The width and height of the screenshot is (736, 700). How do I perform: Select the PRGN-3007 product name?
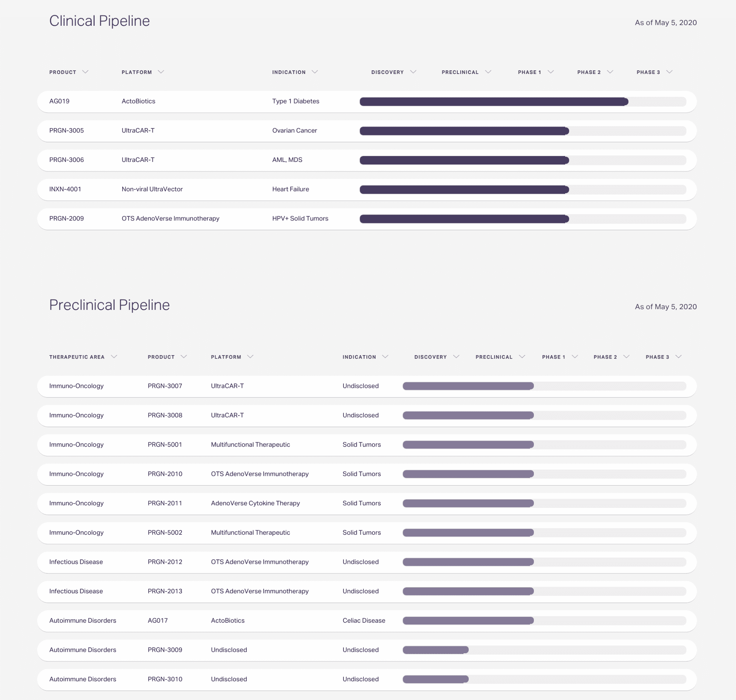pos(165,386)
